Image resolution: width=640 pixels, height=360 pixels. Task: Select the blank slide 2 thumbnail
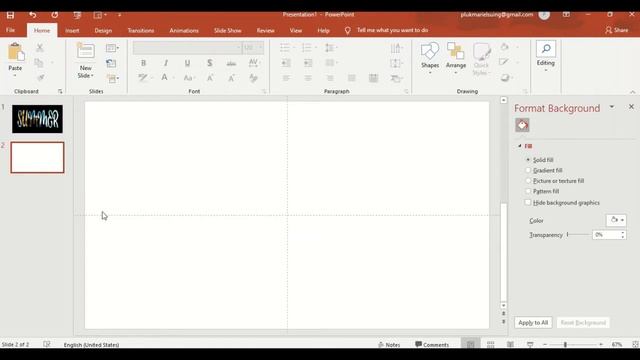tap(37, 158)
